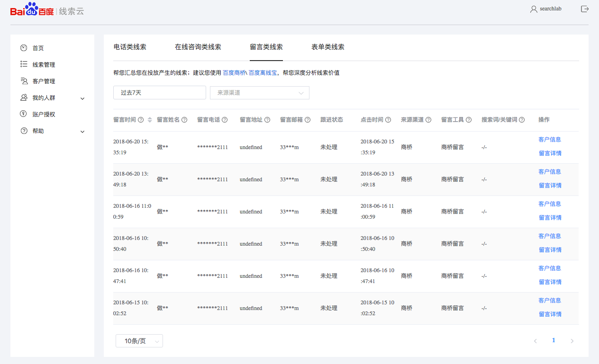Switch to the 电话类线索 tab

130,47
